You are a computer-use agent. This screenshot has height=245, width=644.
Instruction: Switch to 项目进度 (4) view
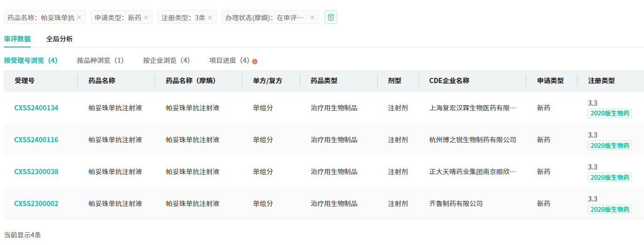pyautogui.click(x=229, y=61)
